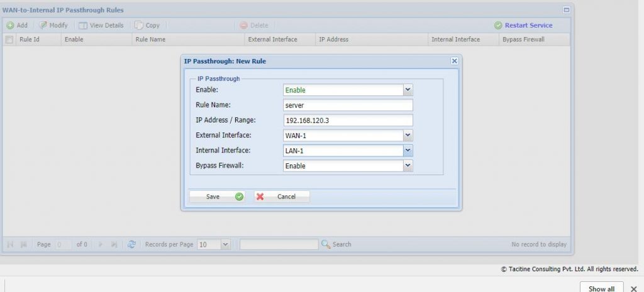Open the External Interface WAN-1 dropdown
Viewport: 644px width, 292px height.
click(x=408, y=135)
